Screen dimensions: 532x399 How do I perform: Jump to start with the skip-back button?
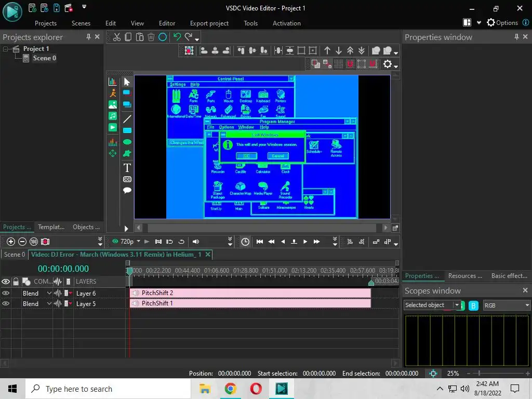pyautogui.click(x=260, y=242)
